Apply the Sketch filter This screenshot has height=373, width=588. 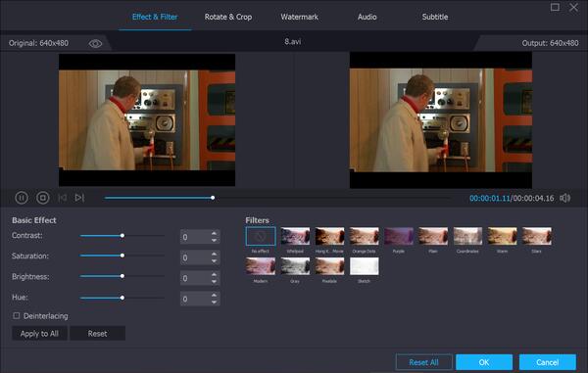(365, 266)
